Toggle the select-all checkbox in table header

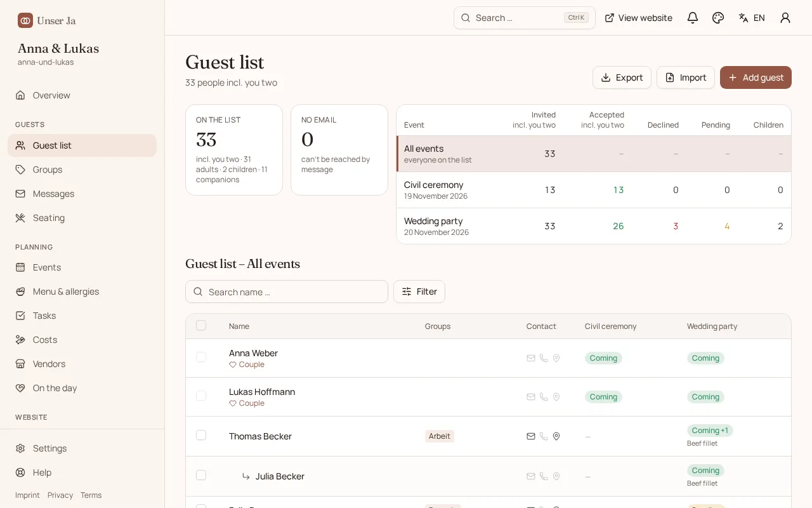pos(201,325)
